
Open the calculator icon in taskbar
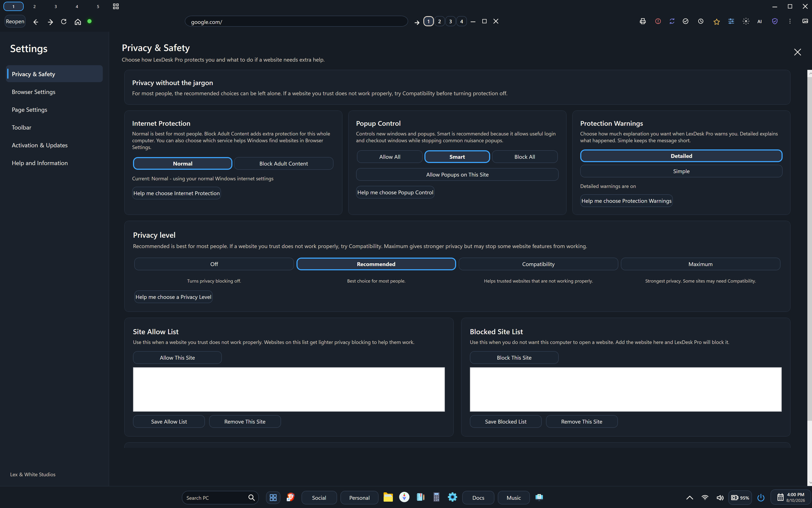pyautogui.click(x=436, y=497)
